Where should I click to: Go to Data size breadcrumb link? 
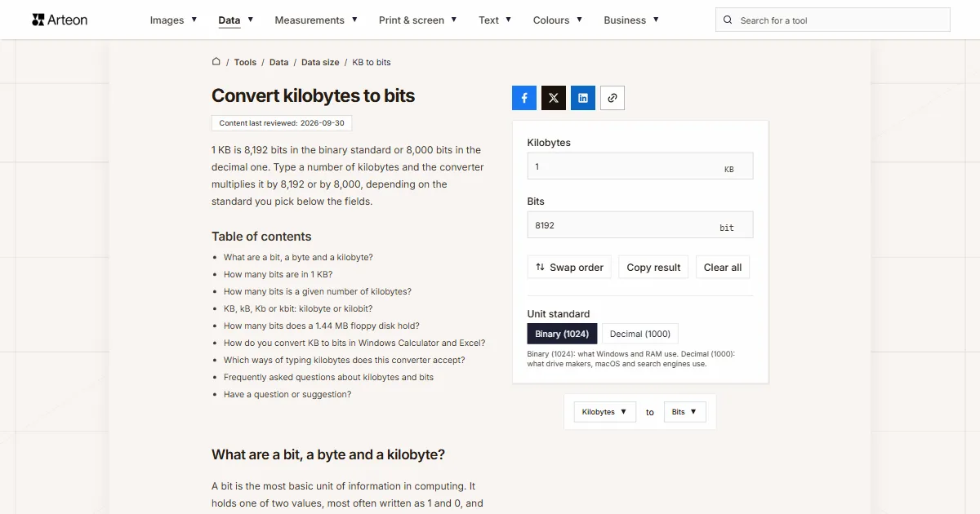point(320,62)
